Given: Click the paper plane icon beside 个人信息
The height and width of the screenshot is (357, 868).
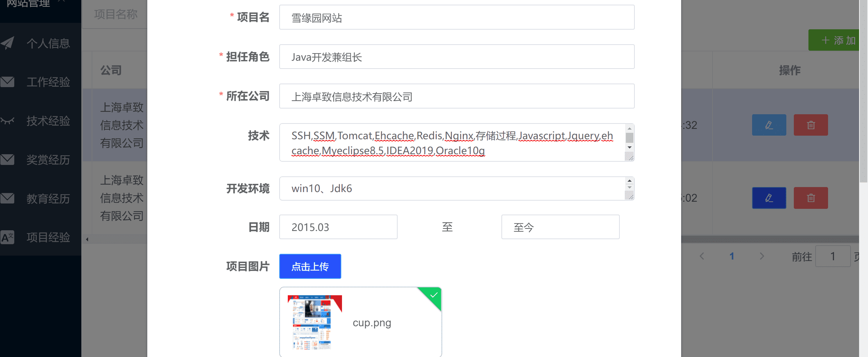Looking at the screenshot, I should 7,43.
